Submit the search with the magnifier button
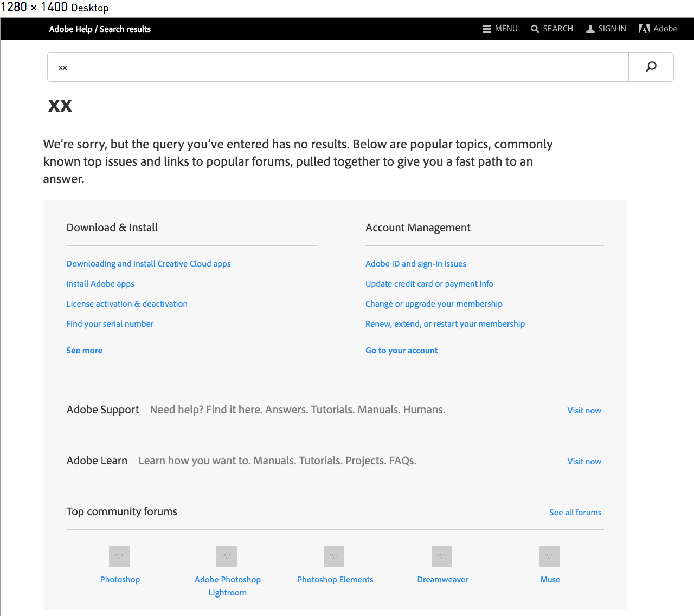The height and width of the screenshot is (616, 694). point(651,67)
